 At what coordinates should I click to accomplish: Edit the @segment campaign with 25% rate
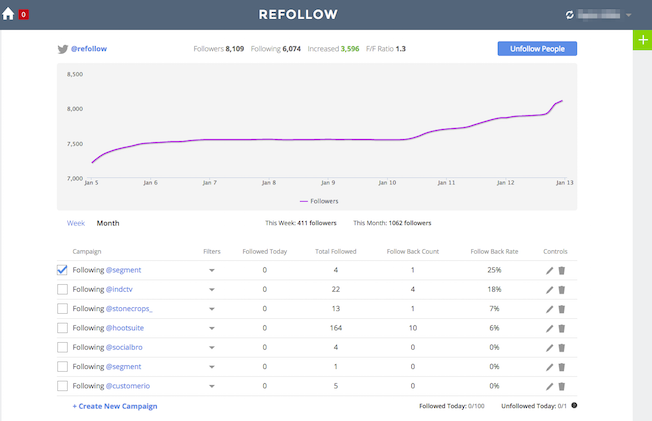point(549,271)
